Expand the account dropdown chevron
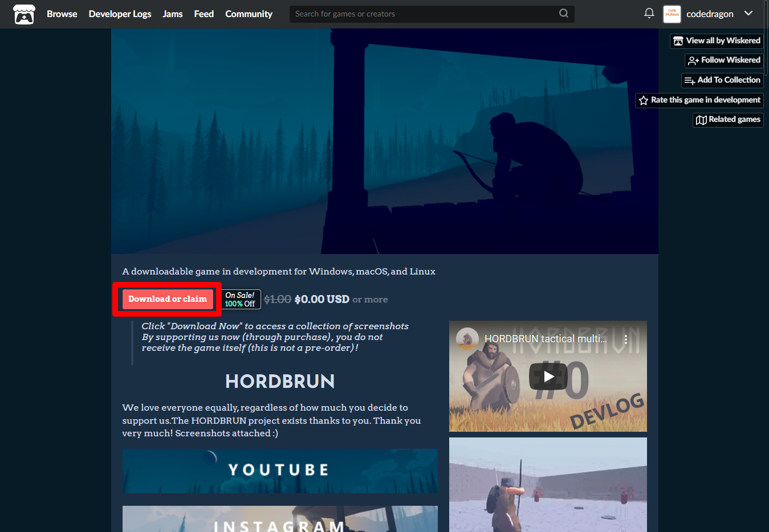The height and width of the screenshot is (532, 769). (748, 13)
